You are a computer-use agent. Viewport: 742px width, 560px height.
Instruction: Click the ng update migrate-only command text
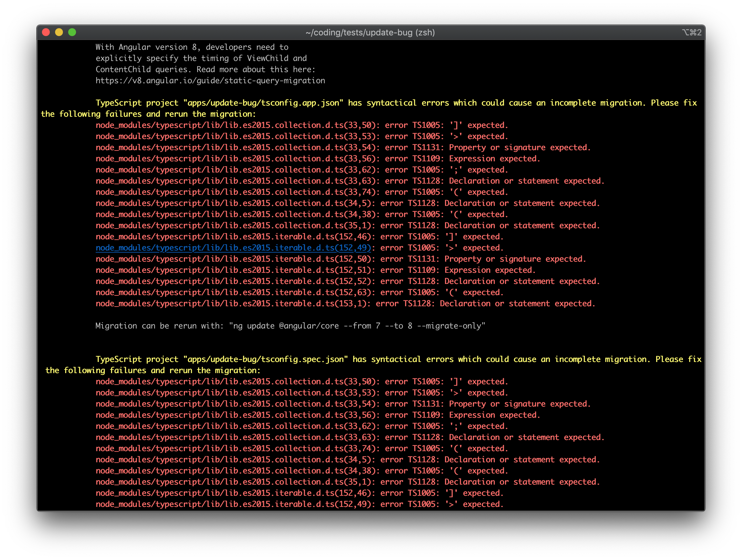click(357, 326)
